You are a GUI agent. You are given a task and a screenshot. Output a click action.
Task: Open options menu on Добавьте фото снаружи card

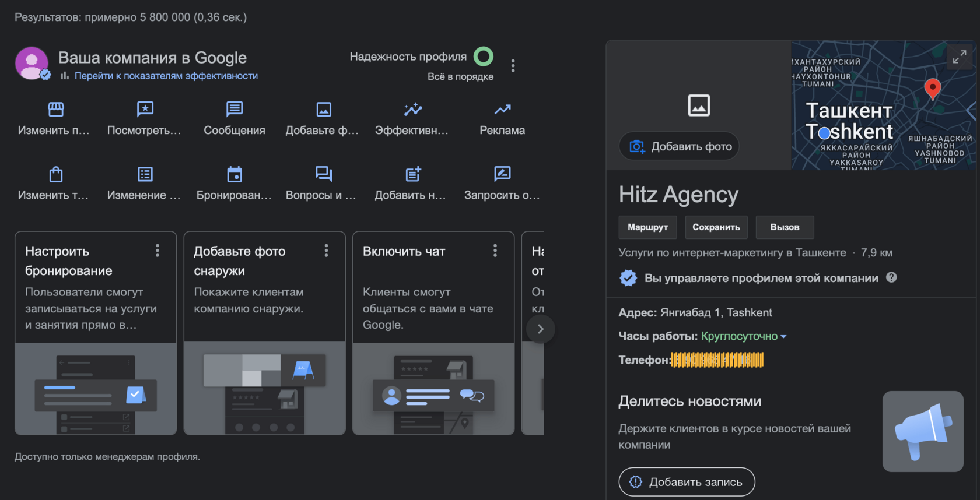click(326, 251)
